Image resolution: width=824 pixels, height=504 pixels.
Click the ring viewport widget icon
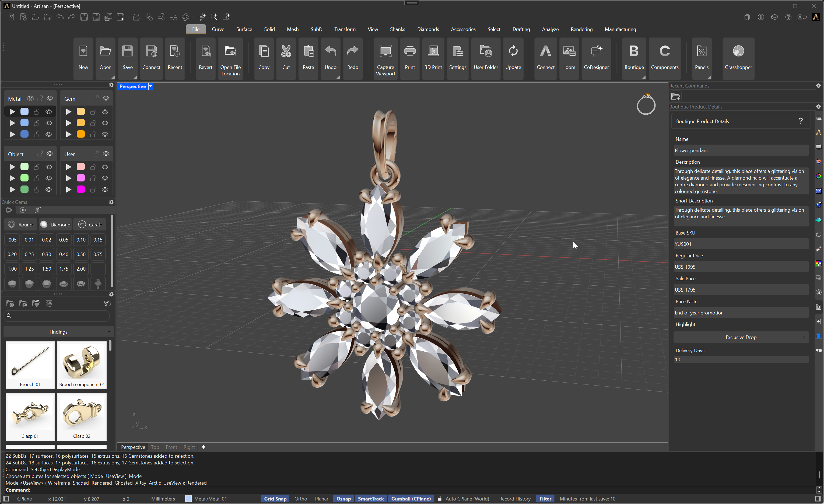click(x=646, y=105)
